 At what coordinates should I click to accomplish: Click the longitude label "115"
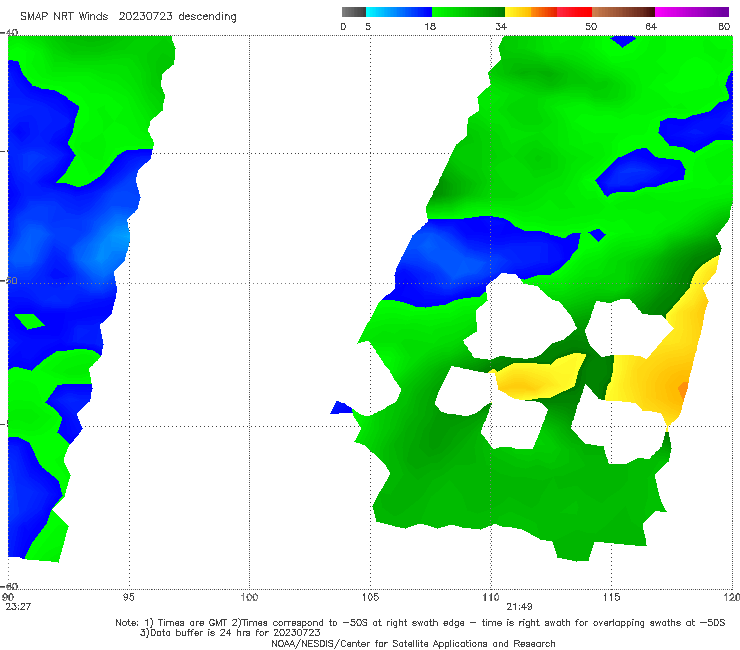point(612,597)
